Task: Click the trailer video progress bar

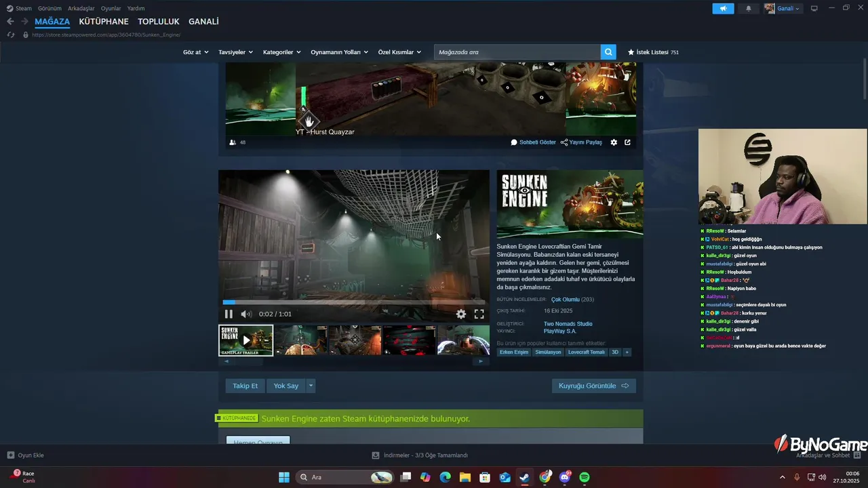Action: click(354, 302)
